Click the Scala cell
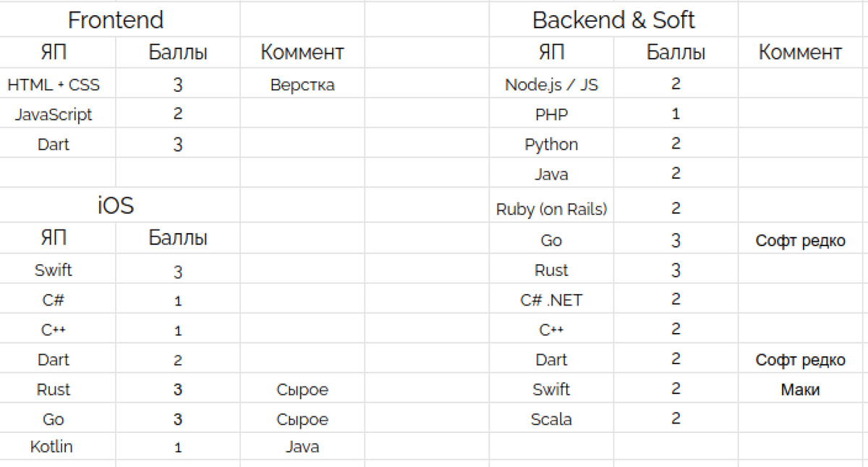Viewport: 868px width, 467px height. 551,418
